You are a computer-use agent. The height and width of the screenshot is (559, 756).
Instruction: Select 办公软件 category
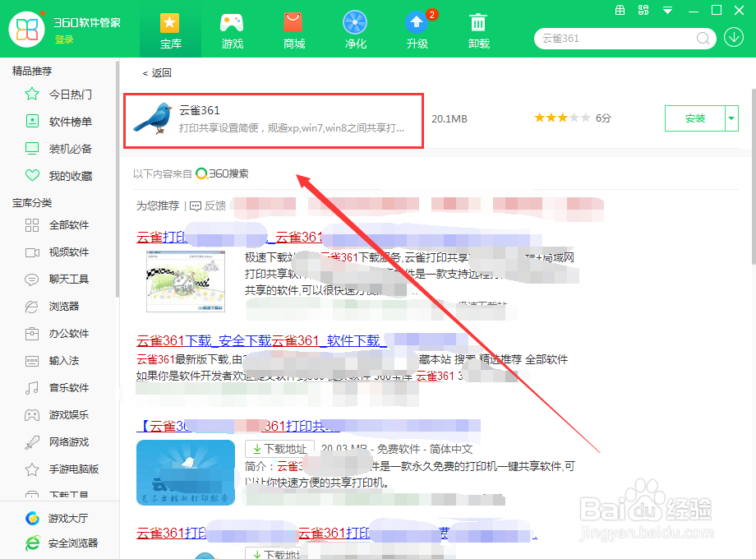click(57, 333)
